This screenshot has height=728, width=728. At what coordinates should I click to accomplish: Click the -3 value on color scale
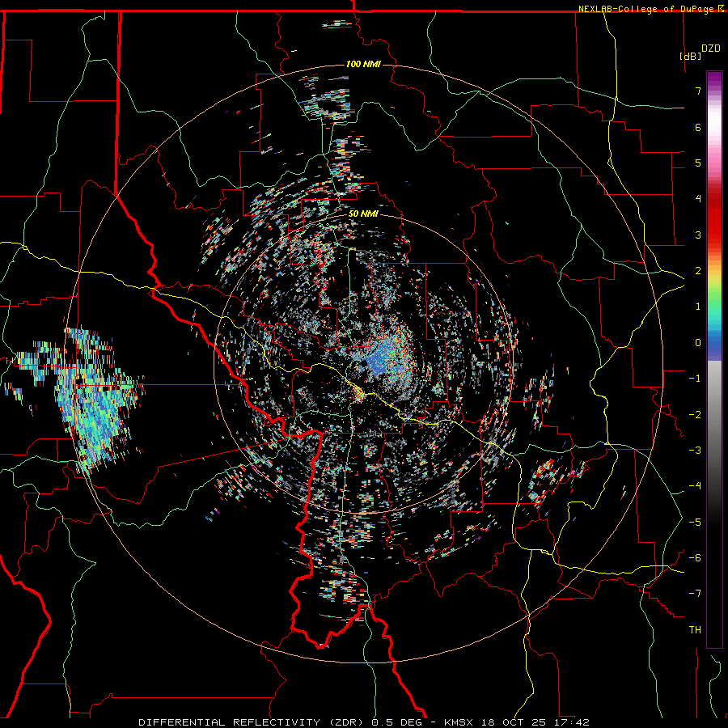tap(695, 451)
